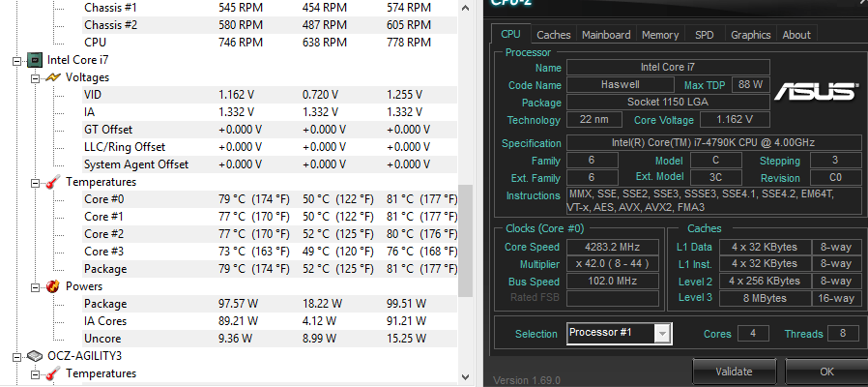Click the Ext. Model field showing 3C
The width and height of the screenshot is (868, 387).
click(715, 177)
